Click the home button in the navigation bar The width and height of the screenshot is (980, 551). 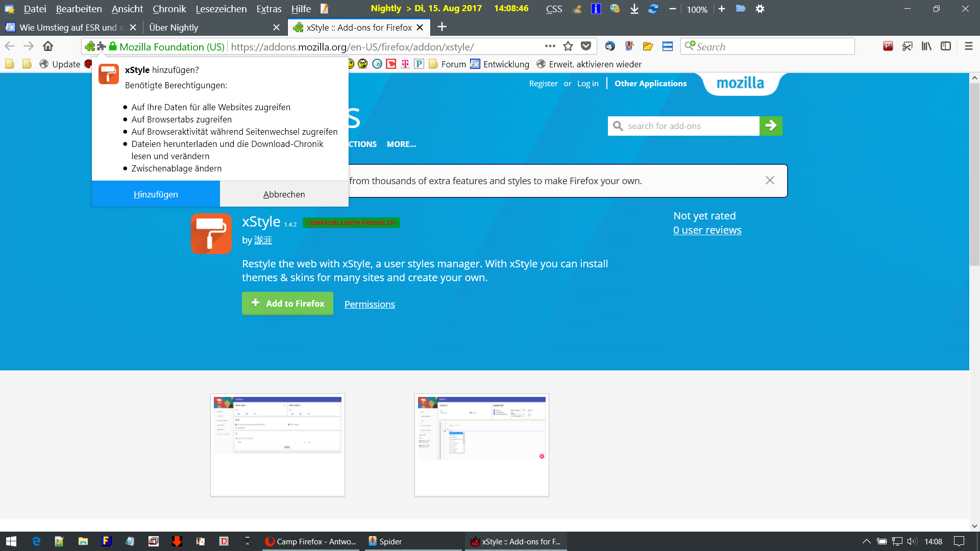tap(48, 46)
